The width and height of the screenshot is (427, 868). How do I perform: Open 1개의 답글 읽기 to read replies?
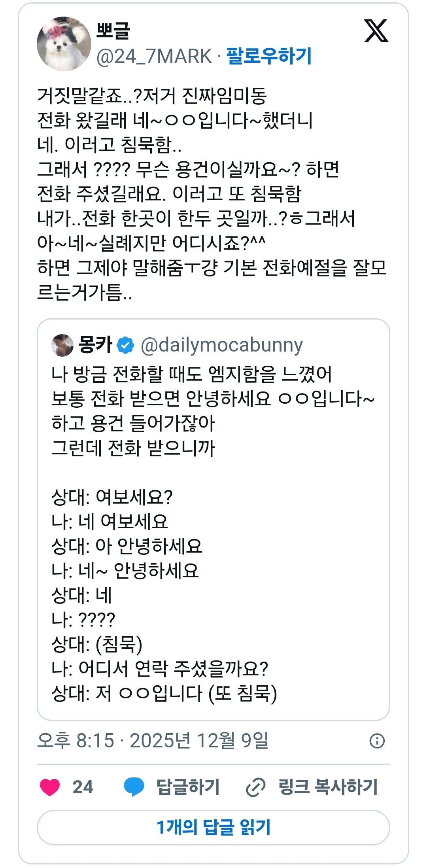click(x=213, y=827)
